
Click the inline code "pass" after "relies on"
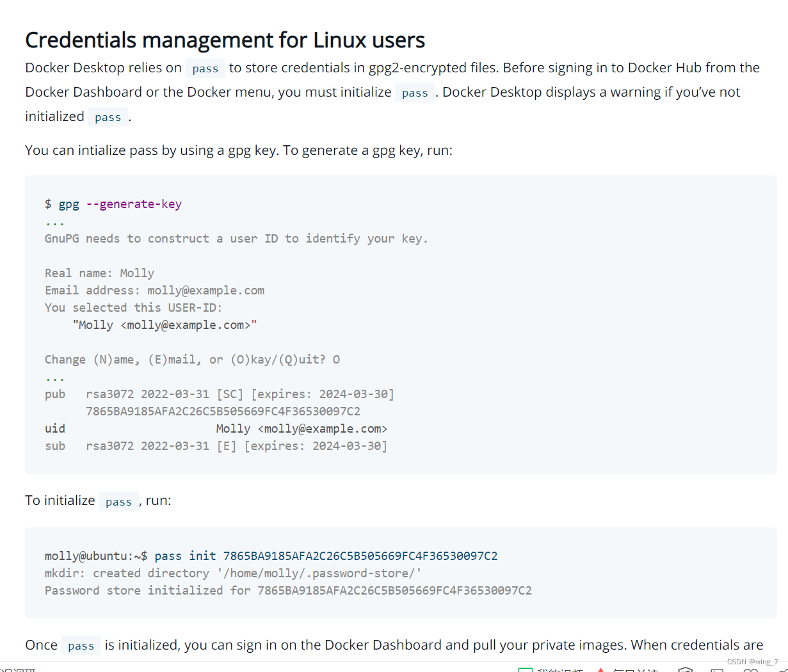(205, 68)
